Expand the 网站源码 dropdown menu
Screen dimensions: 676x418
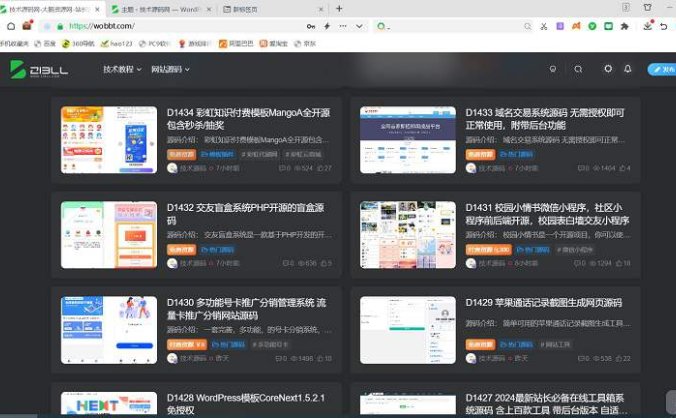(170, 69)
